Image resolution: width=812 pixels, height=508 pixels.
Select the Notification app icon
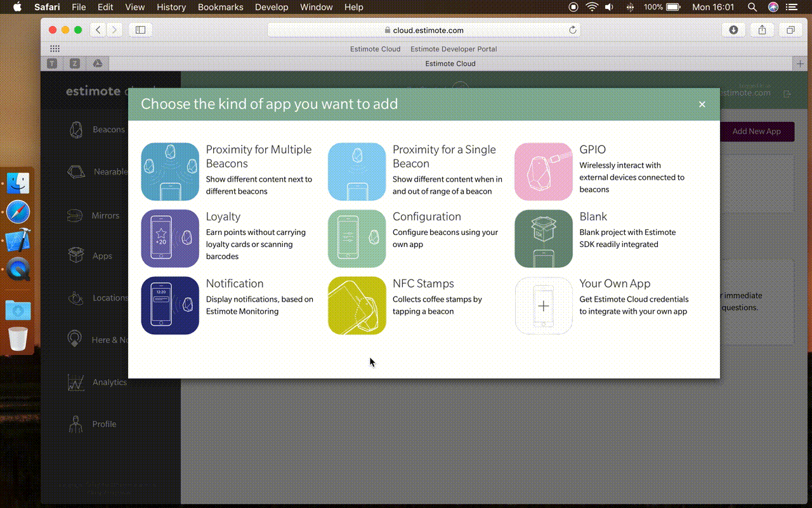point(170,305)
